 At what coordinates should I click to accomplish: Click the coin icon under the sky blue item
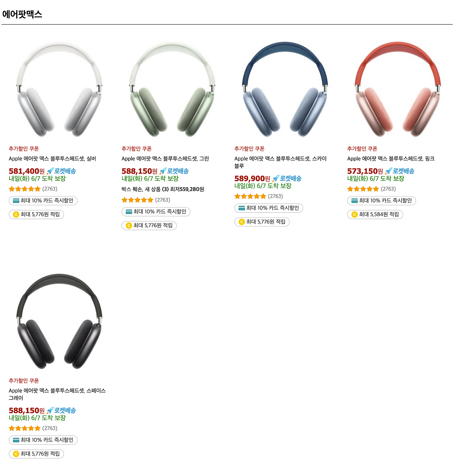(242, 222)
